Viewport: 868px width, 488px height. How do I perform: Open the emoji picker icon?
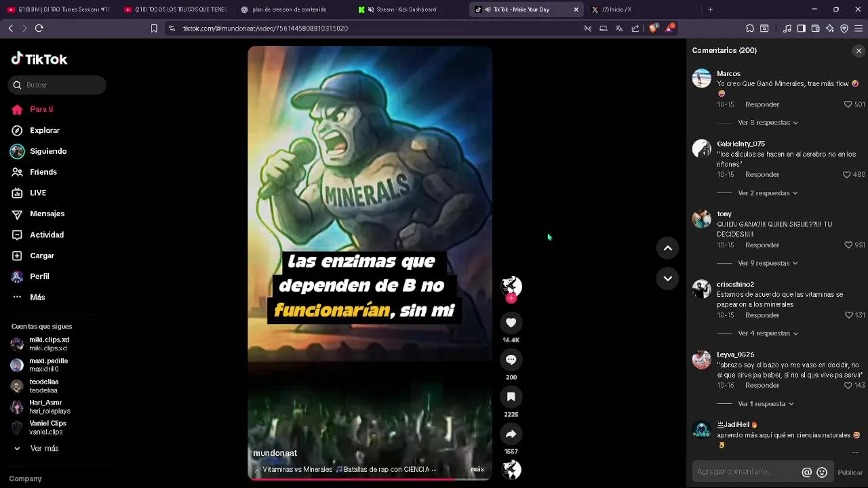tap(822, 472)
